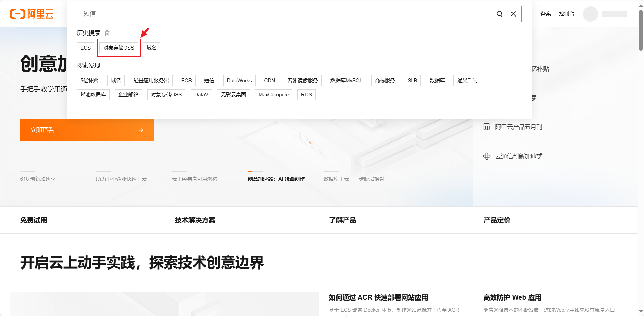Image resolution: width=644 pixels, height=316 pixels.
Task: Select the 无影云桌面 suggestion tag
Action: [233, 95]
